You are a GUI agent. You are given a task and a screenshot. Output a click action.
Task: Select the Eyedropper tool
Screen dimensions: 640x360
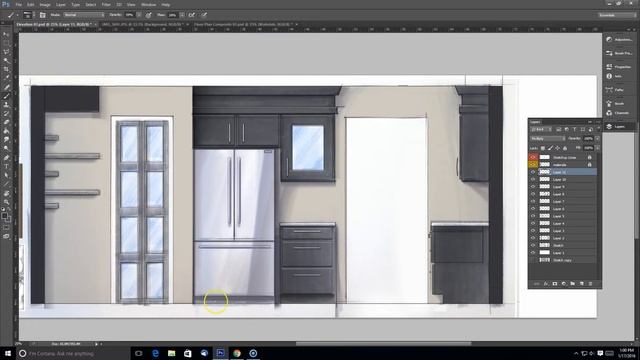pos(6,78)
